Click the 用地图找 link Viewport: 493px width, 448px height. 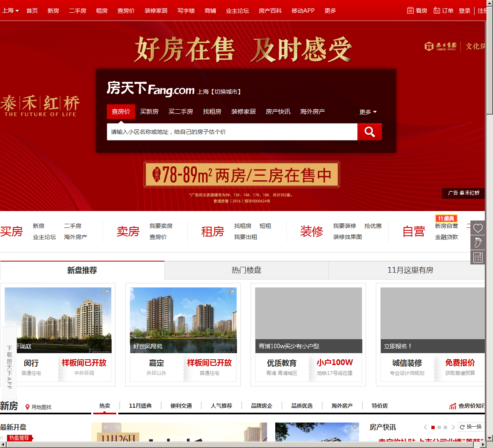point(38,407)
